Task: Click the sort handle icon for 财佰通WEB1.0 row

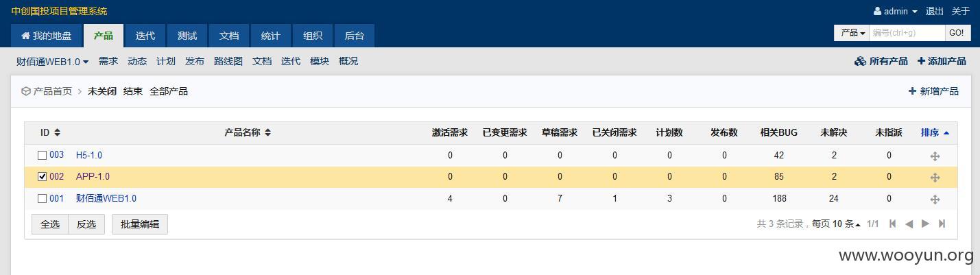Action: click(935, 199)
